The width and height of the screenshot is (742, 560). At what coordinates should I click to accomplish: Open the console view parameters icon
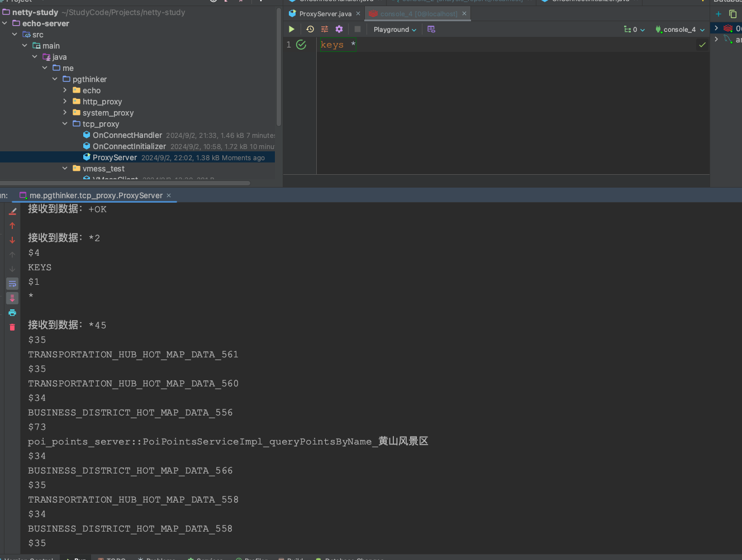click(325, 29)
